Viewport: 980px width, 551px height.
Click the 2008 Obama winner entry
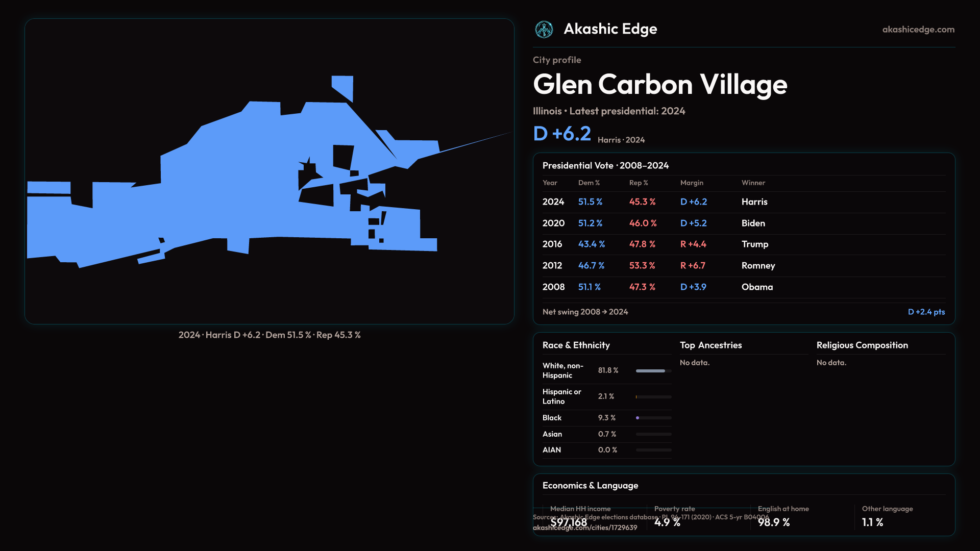[x=757, y=287]
